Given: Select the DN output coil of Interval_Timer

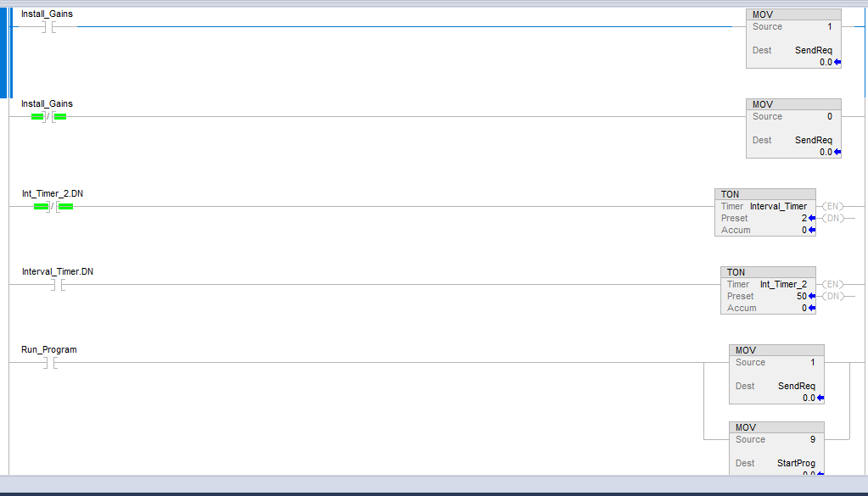Looking at the screenshot, I should click(832, 218).
